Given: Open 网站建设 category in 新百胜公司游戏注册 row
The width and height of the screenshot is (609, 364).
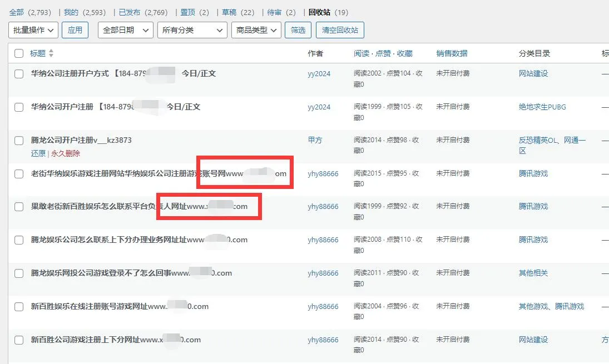Looking at the screenshot, I should tap(533, 340).
